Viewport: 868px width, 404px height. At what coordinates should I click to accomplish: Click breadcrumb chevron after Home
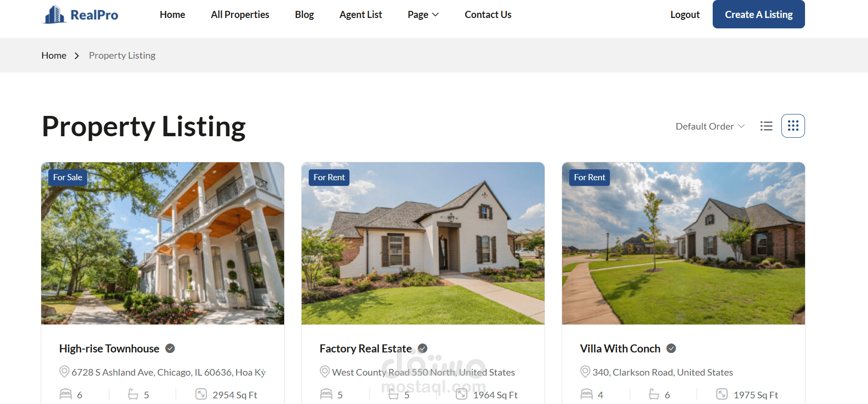pos(77,56)
